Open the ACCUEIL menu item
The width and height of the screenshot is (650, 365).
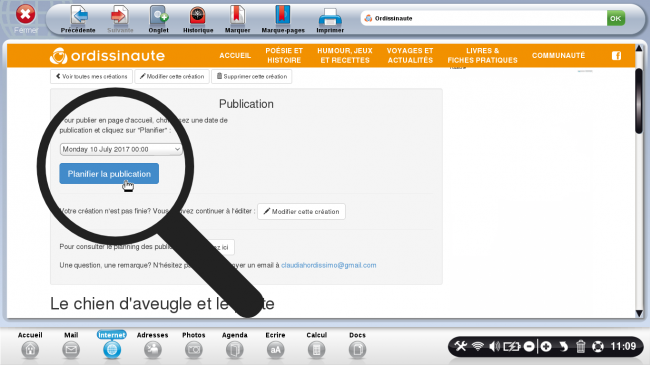coord(235,56)
